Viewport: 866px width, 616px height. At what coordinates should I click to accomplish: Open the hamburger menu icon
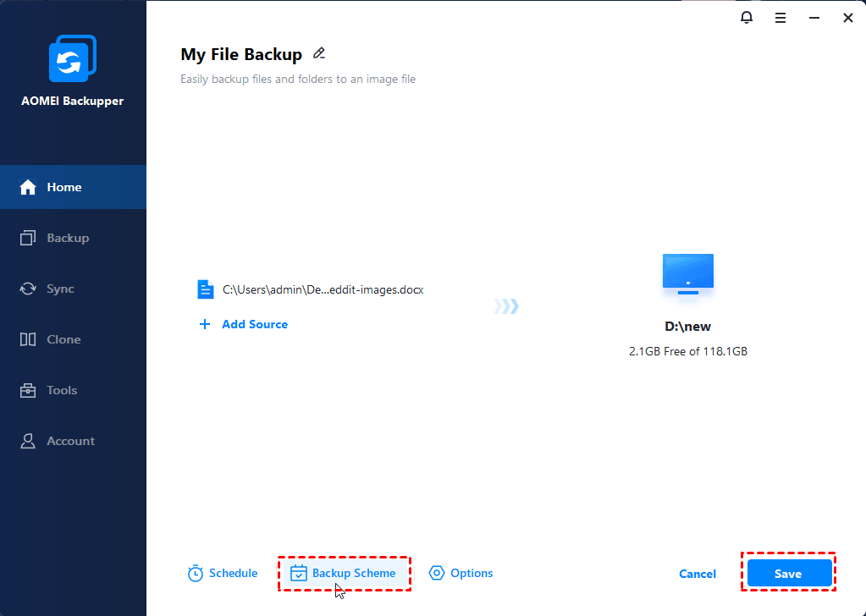tap(781, 18)
